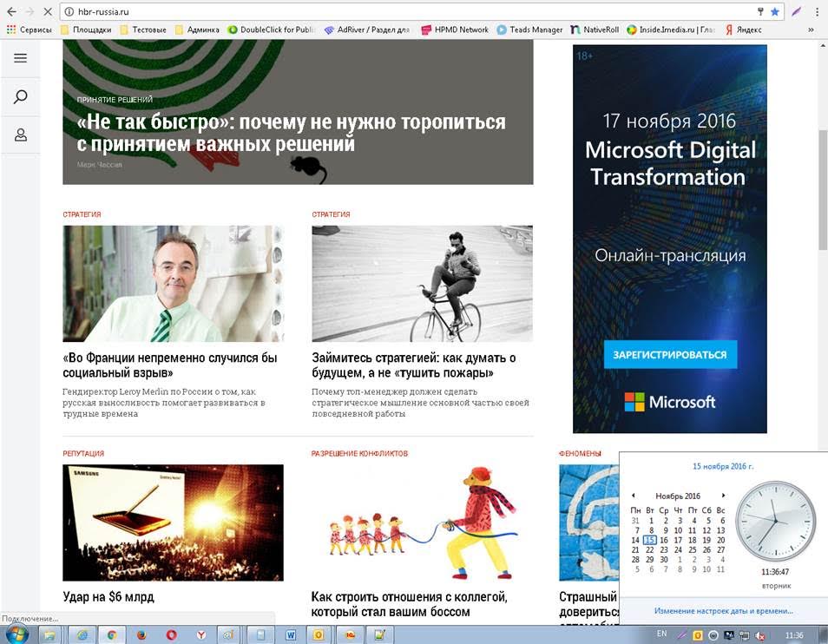
Task: Open the NativeRoll bookmark
Action: pyautogui.click(x=595, y=30)
